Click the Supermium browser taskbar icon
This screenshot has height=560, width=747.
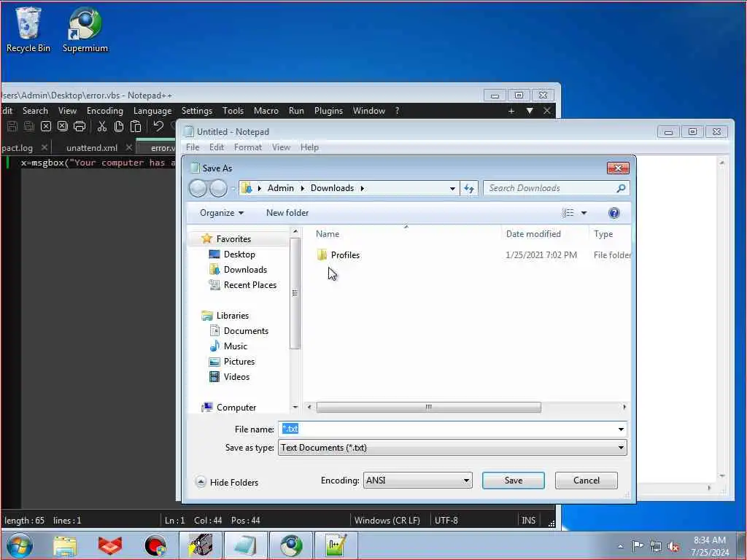291,545
